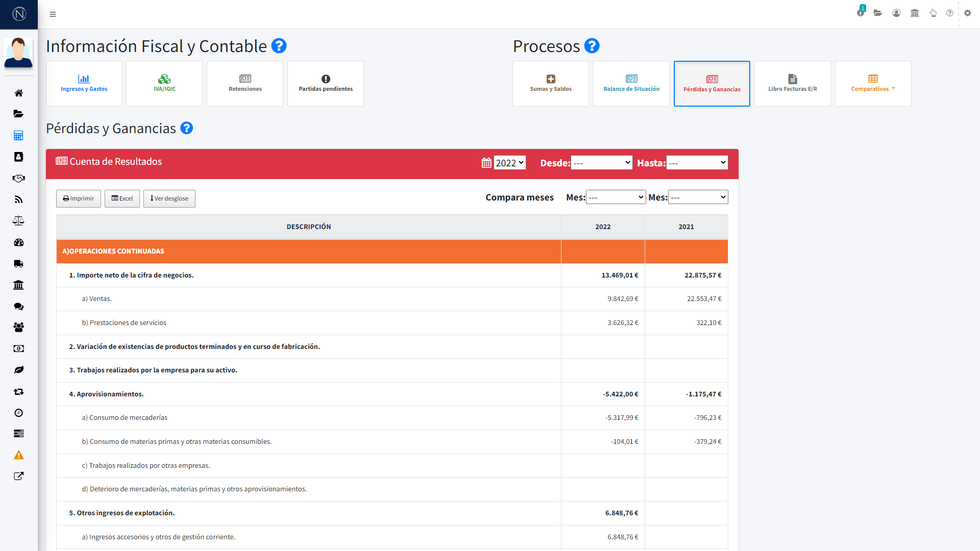Switch to Balance de Situación tab
This screenshot has height=551, width=980.
(x=631, y=84)
